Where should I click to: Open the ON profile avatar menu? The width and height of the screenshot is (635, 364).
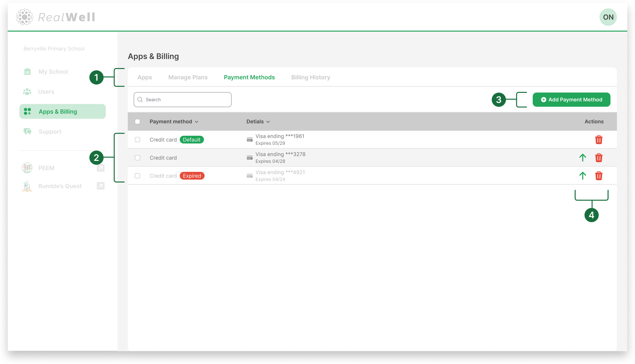pos(608,17)
